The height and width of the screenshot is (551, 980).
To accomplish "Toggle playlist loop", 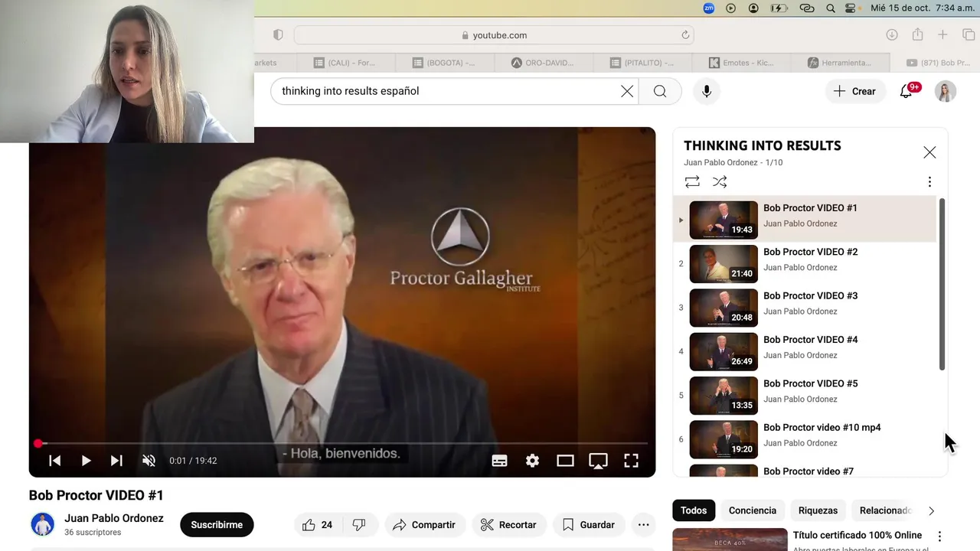I will pos(692,182).
